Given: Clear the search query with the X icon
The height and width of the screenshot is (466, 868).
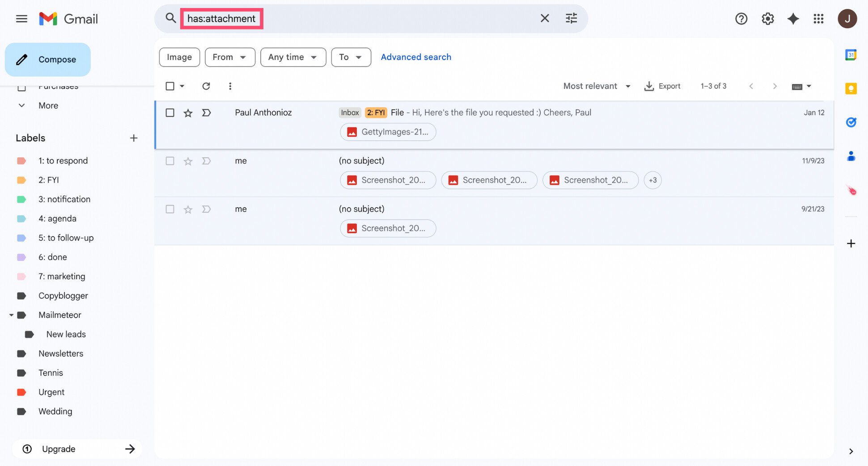Looking at the screenshot, I should pos(545,18).
